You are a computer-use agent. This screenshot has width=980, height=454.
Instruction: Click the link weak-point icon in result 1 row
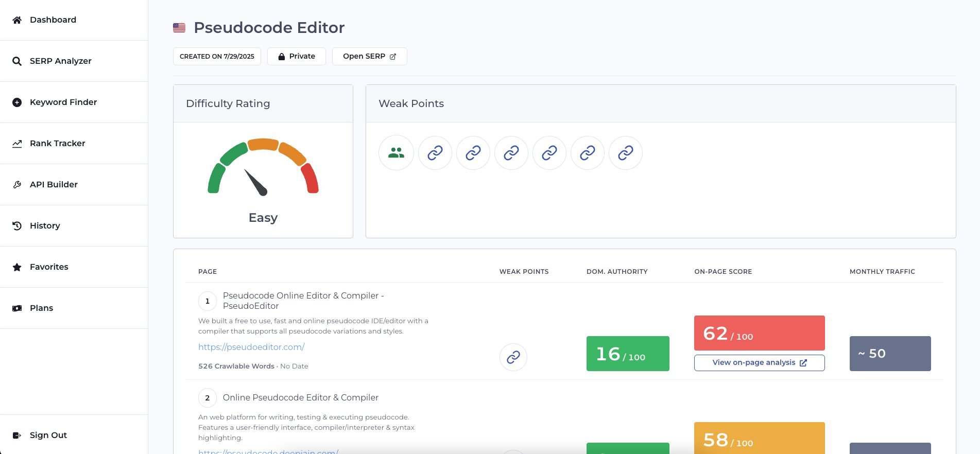tap(513, 357)
